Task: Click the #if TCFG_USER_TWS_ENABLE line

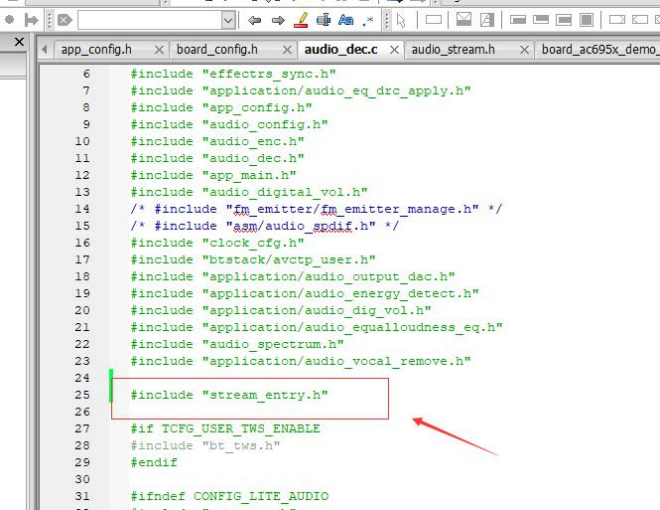Action: (225, 428)
